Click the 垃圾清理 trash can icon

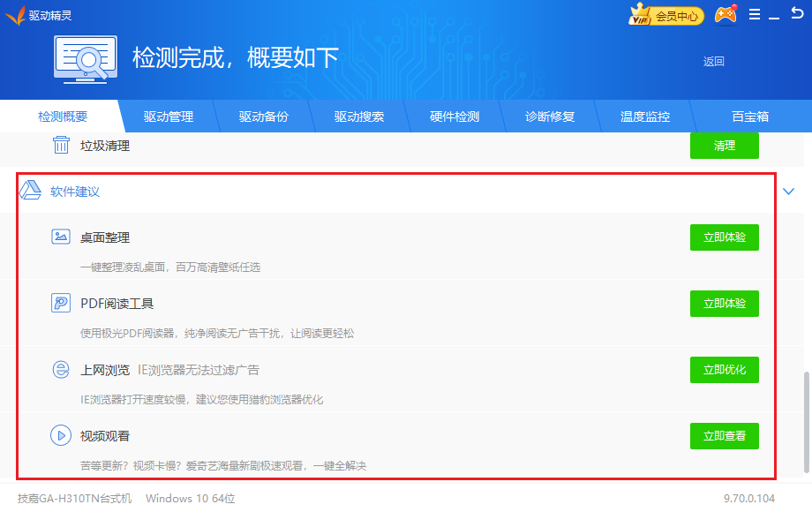pos(61,146)
